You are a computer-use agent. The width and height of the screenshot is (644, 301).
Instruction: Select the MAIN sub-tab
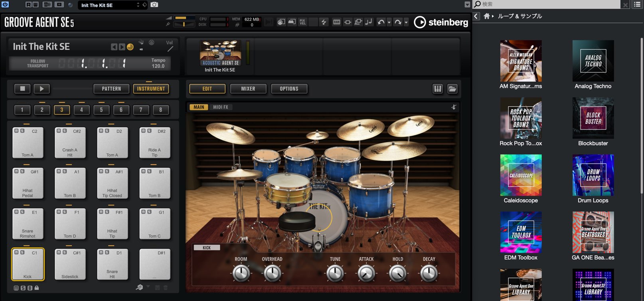click(199, 107)
